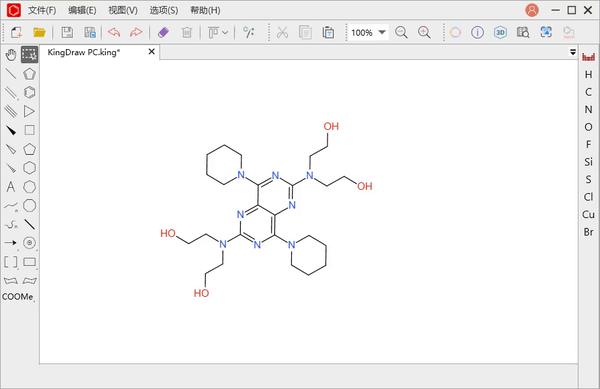Image resolution: width=600 pixels, height=389 pixels.
Task: Click the trash delete icon
Action: [x=187, y=33]
